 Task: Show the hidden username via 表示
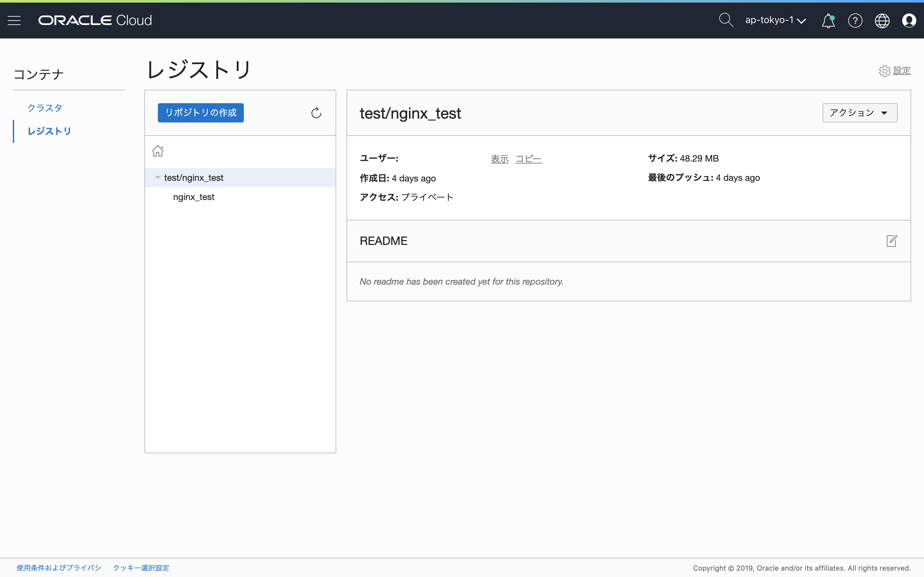[500, 158]
